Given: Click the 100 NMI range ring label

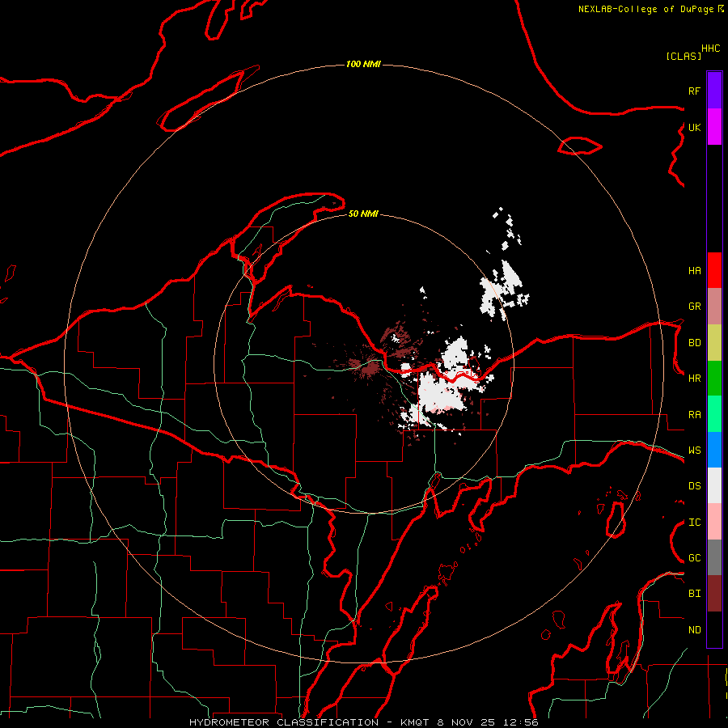Looking at the screenshot, I should 363,64.
